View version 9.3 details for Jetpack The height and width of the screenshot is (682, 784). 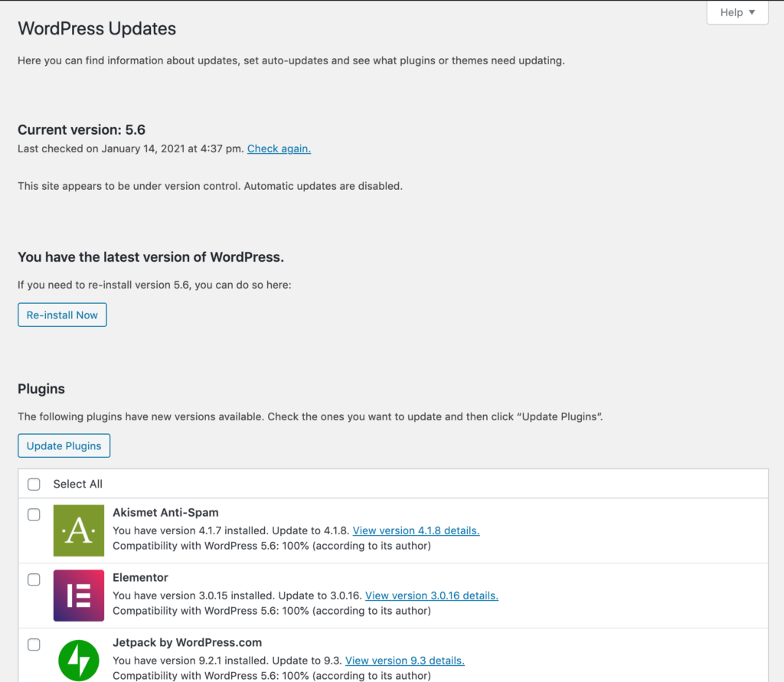[x=405, y=660]
